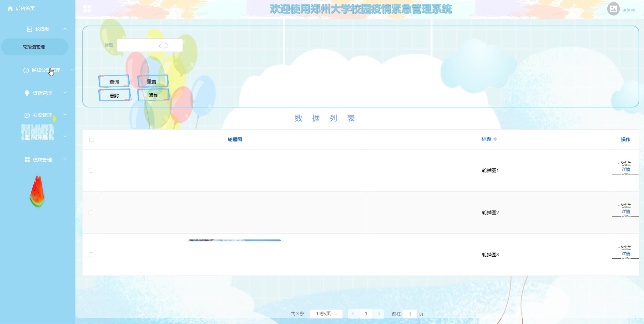Open 详情 for the 轮播图3 row
Viewport: 644px width, 324px height.
626,254
